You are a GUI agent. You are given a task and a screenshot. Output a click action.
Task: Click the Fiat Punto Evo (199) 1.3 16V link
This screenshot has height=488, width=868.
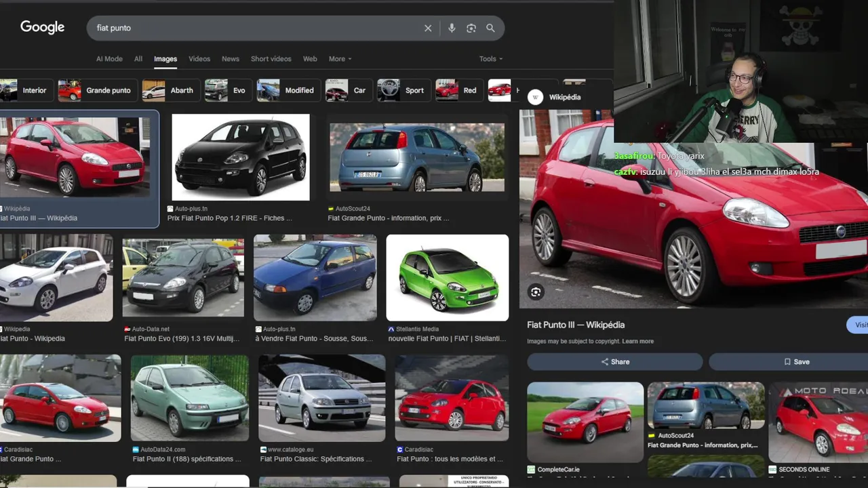(x=182, y=338)
